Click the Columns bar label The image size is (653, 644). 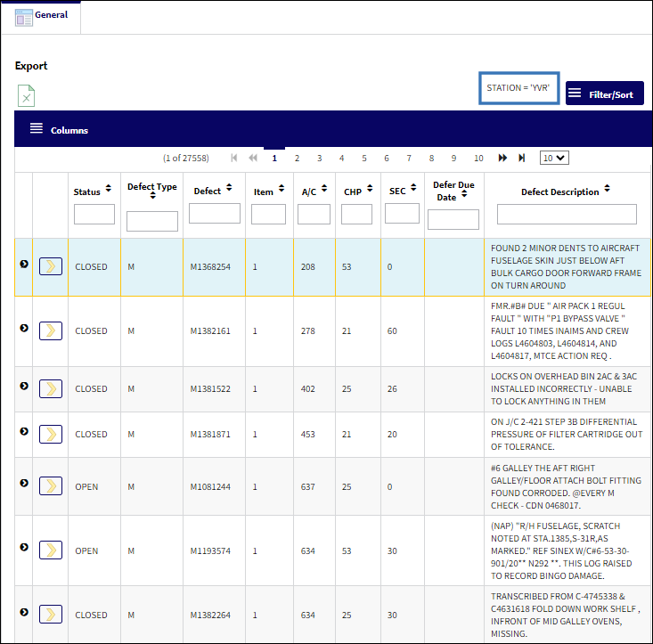pos(69,130)
